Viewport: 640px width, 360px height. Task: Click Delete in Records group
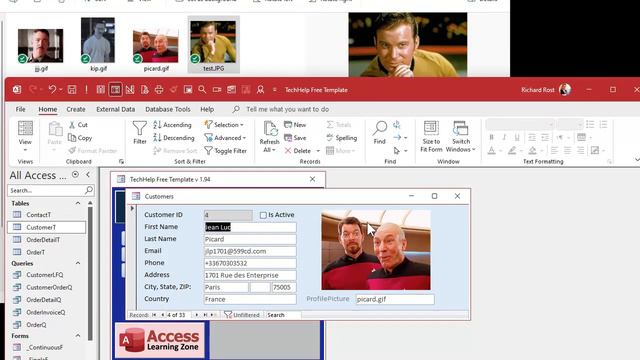[298, 151]
